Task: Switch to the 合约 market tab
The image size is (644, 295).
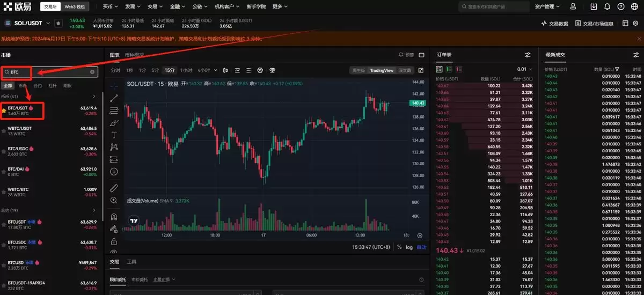Action: (x=38, y=85)
